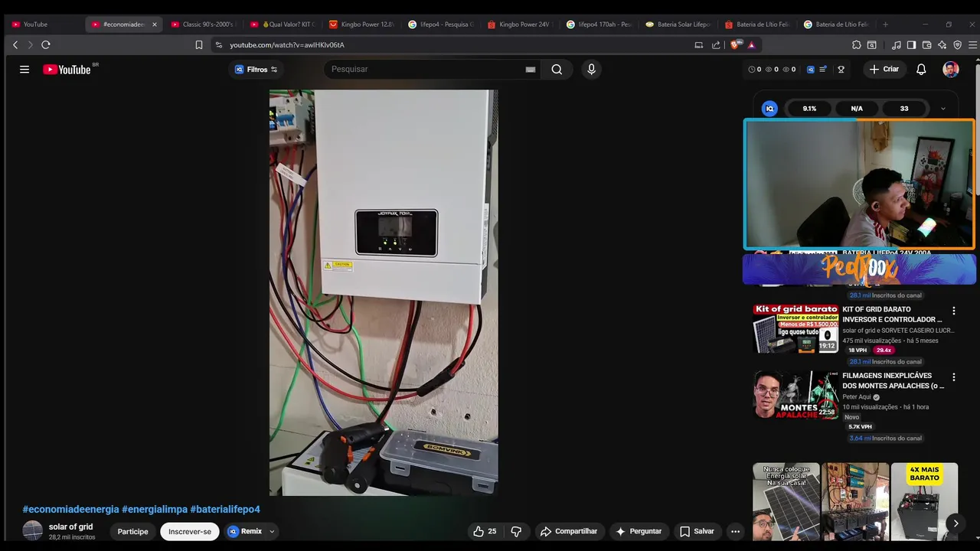Close the #economiadeenergia tab
This screenshot has height=551, width=980.
click(x=154, y=24)
